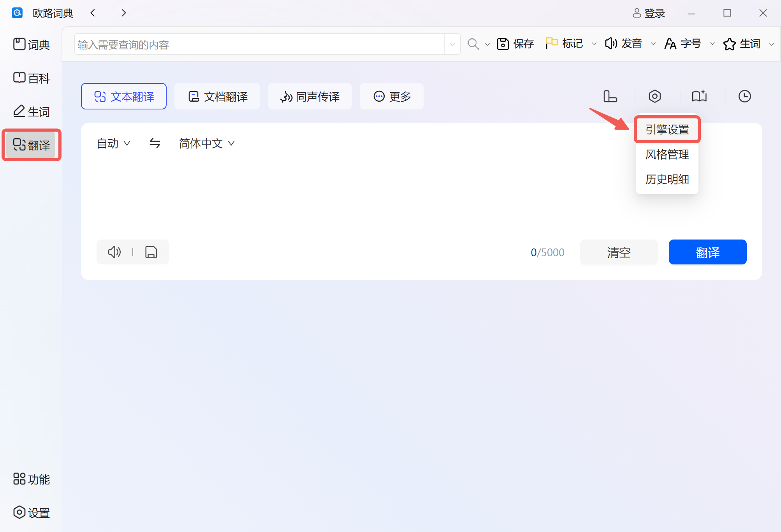
Task: Open the 简体中文 target language dropdown
Action: 206,143
